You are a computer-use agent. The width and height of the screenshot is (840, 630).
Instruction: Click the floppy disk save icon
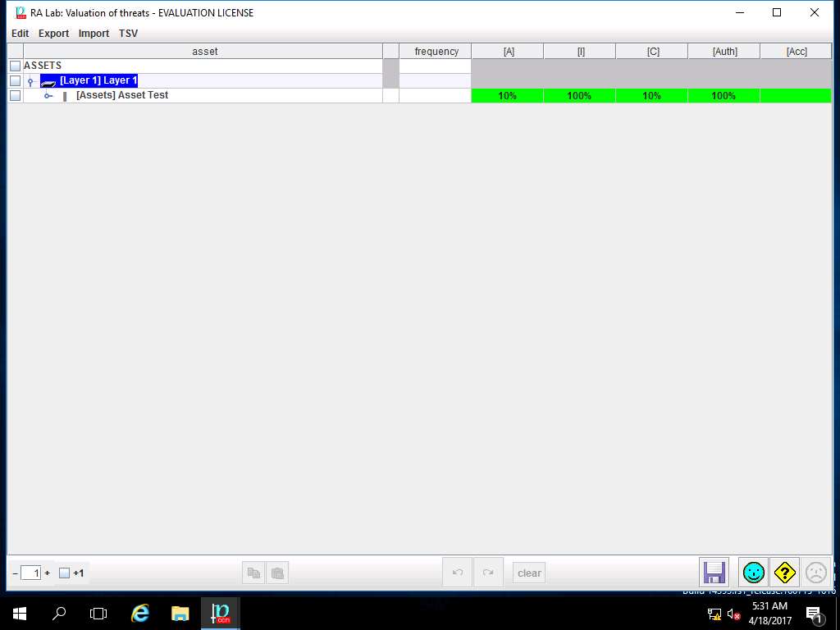coord(714,572)
